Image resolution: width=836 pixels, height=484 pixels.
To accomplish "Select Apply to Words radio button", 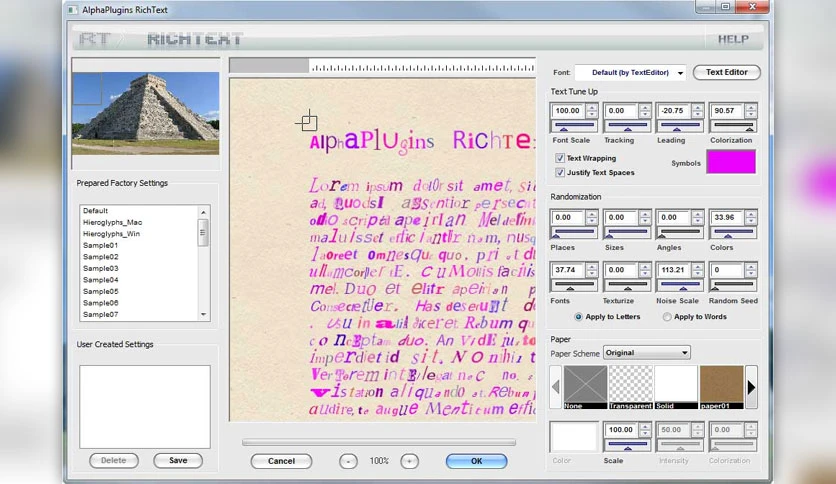I will pos(667,317).
